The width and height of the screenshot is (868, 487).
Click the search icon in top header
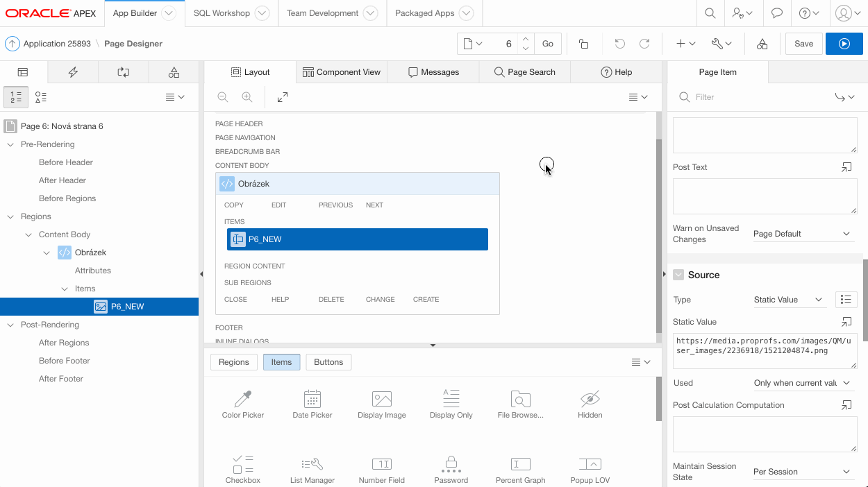710,13
